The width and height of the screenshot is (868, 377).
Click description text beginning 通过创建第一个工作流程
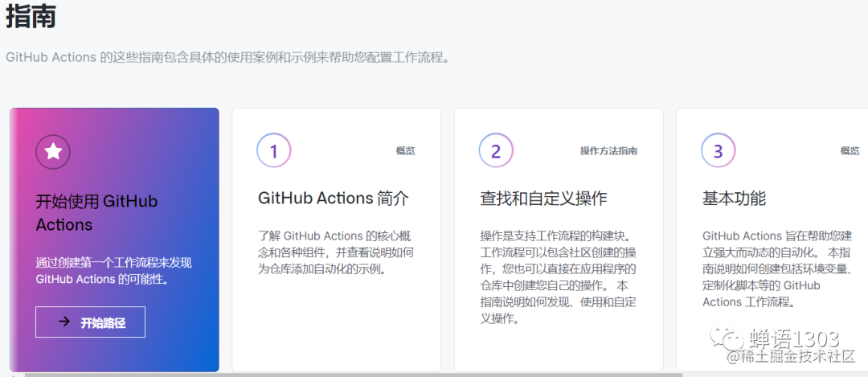tap(114, 271)
